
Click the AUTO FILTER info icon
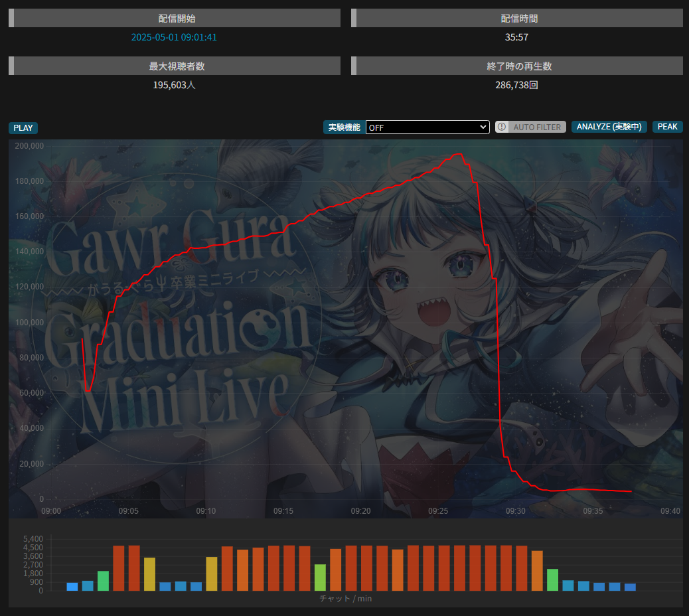tap(502, 127)
